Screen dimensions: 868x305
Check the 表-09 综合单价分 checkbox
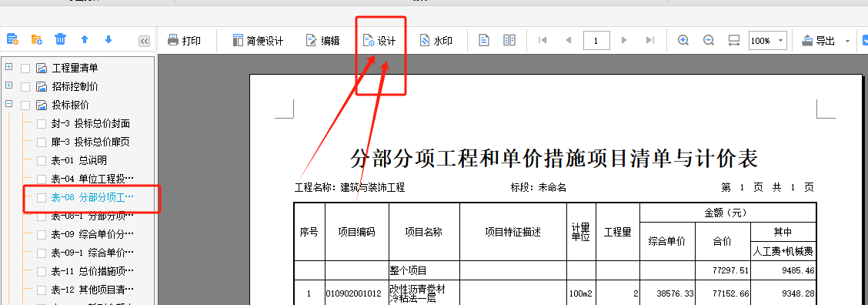pyautogui.click(x=42, y=235)
